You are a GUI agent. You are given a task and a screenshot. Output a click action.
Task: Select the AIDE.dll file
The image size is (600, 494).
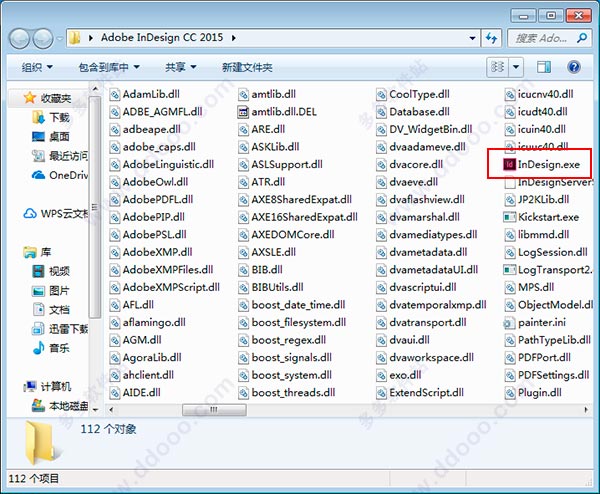[x=135, y=393]
